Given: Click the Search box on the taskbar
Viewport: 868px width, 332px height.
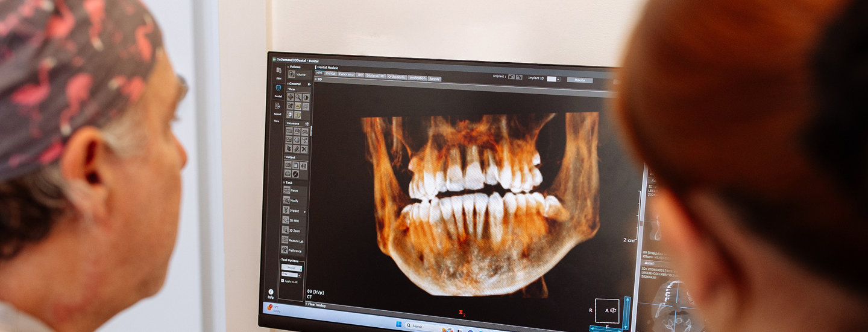Looking at the screenshot, I should 429,327.
